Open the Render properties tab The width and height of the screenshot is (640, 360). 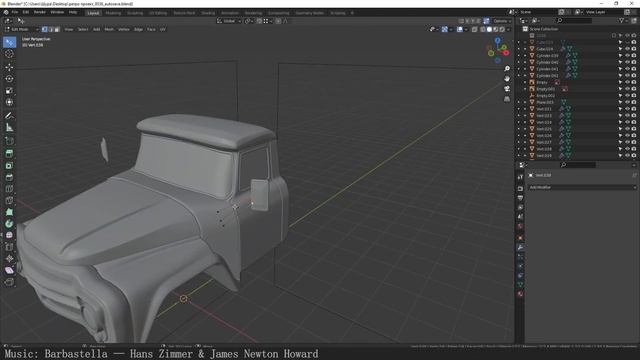(520, 189)
